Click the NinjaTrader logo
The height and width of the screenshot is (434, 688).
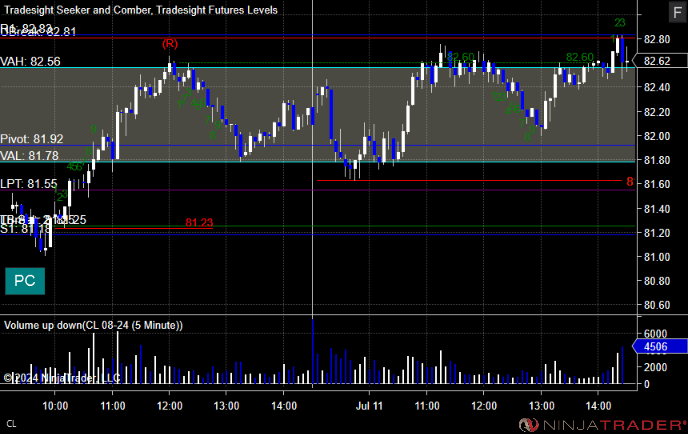coord(602,425)
